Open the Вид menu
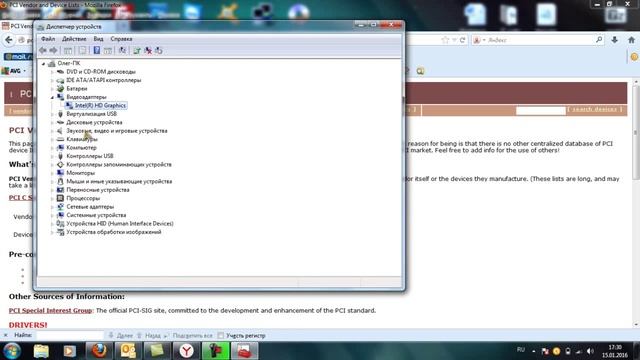The width and height of the screenshot is (640, 360). 98,39
